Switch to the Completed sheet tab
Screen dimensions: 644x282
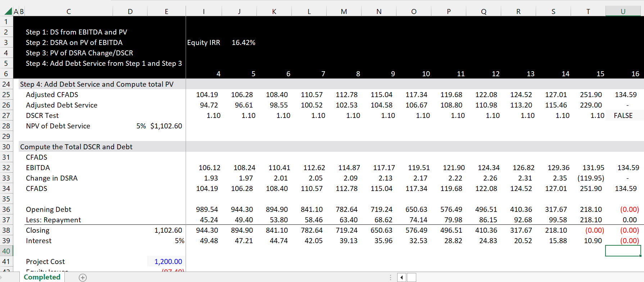(42, 277)
